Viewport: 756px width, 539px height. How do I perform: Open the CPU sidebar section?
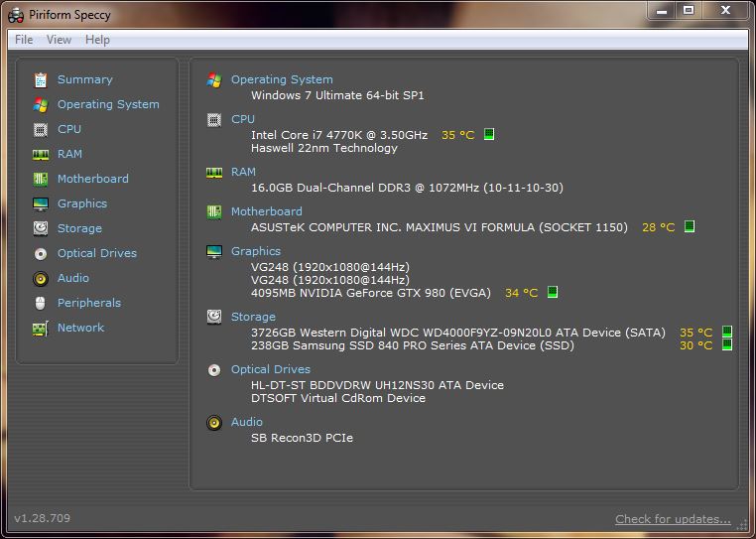68,129
